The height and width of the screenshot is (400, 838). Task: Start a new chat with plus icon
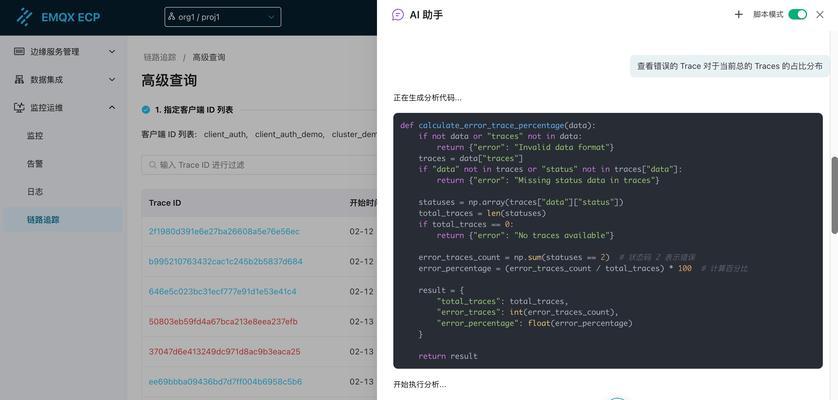pyautogui.click(x=739, y=14)
